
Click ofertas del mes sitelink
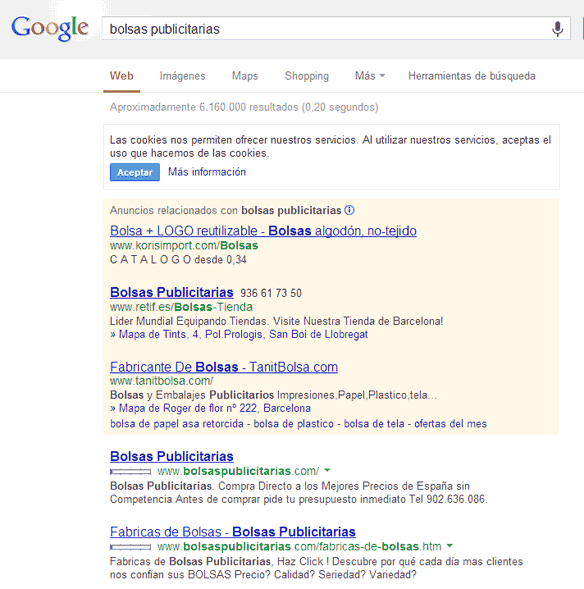tap(450, 424)
